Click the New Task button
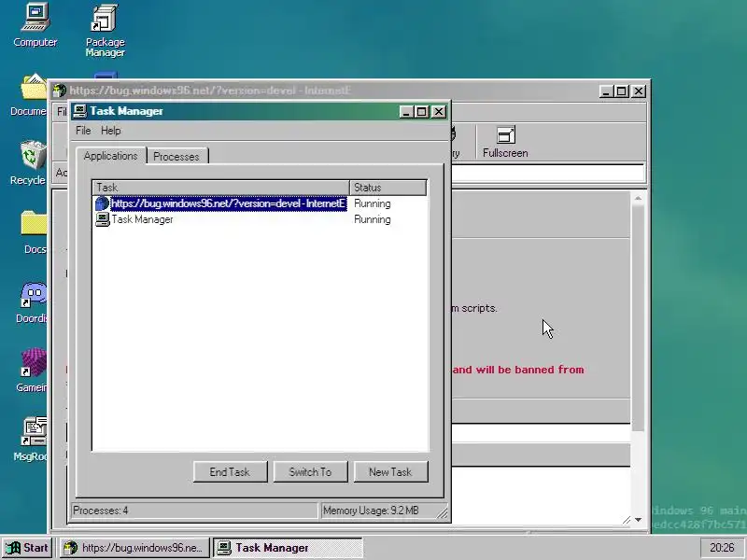Screen dimensions: 747x560 [x=390, y=472]
